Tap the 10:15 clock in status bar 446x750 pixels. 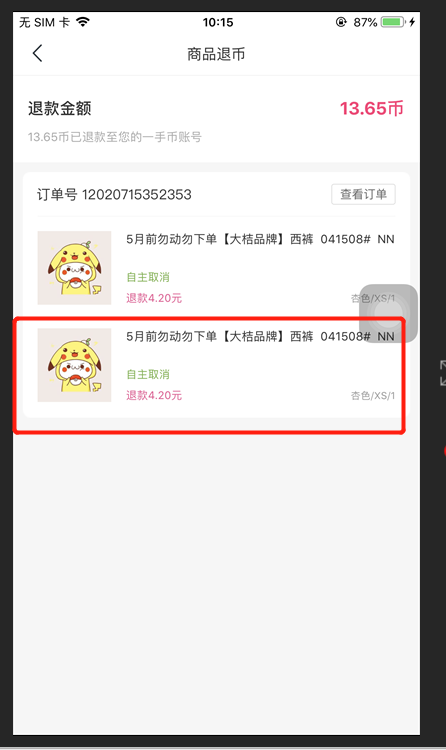pos(218,22)
